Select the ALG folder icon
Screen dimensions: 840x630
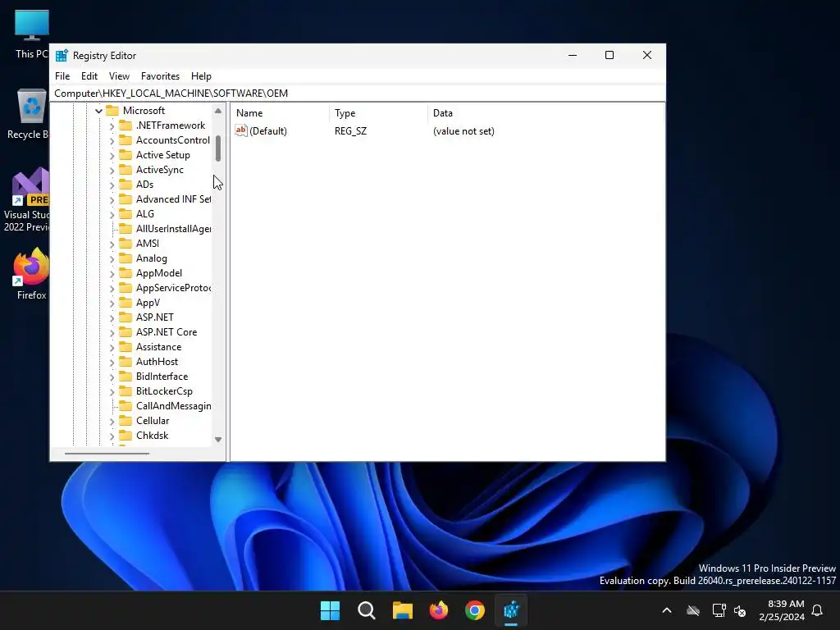pyautogui.click(x=126, y=214)
